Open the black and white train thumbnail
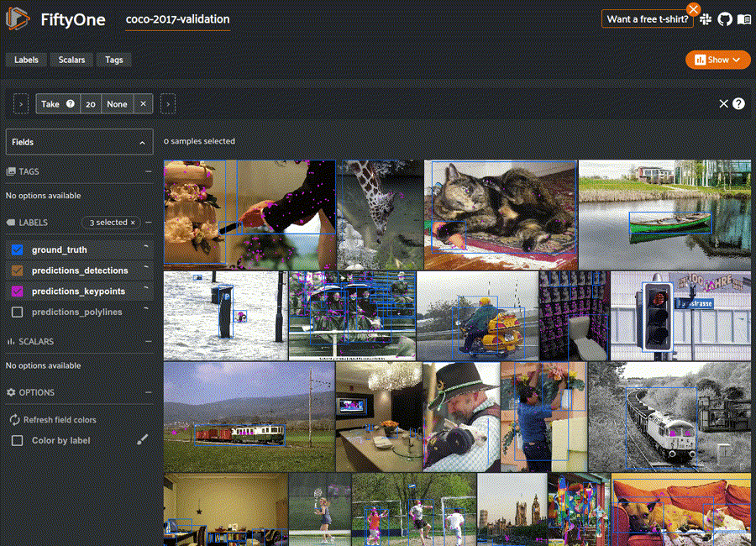The height and width of the screenshot is (546, 756). pyautogui.click(x=669, y=417)
